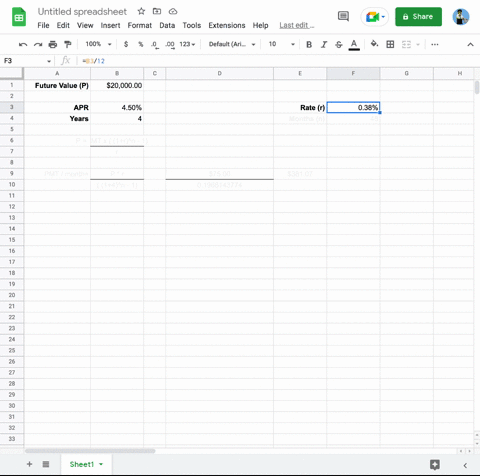The image size is (480, 476).
Task: Click the green Share button
Action: point(418,17)
